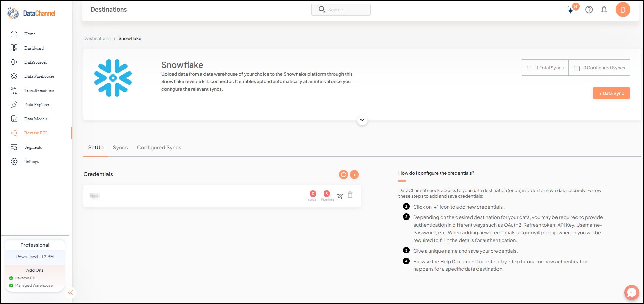Open the Settings gear icon
Screen dimensions: 644x304
[14, 161]
